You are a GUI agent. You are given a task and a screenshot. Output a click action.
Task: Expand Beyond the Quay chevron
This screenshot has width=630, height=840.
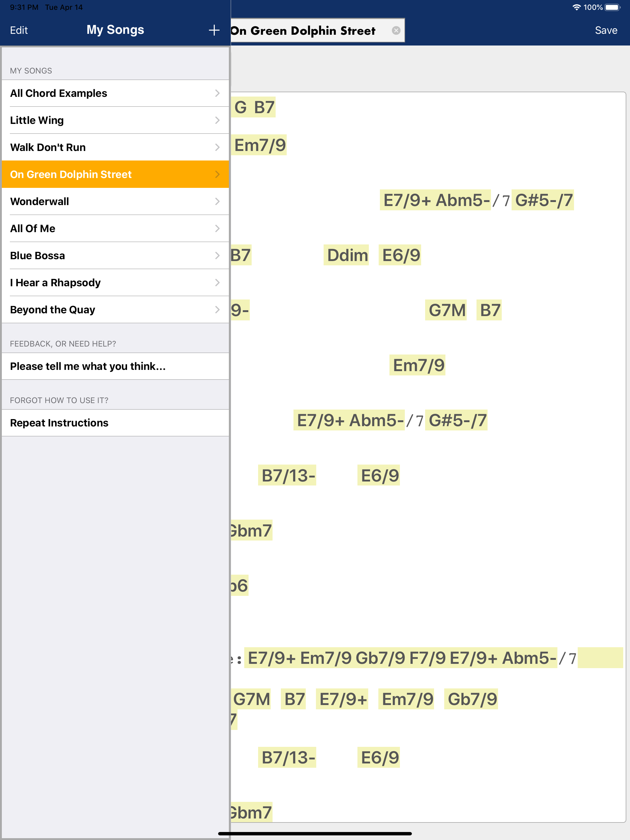coord(217,310)
